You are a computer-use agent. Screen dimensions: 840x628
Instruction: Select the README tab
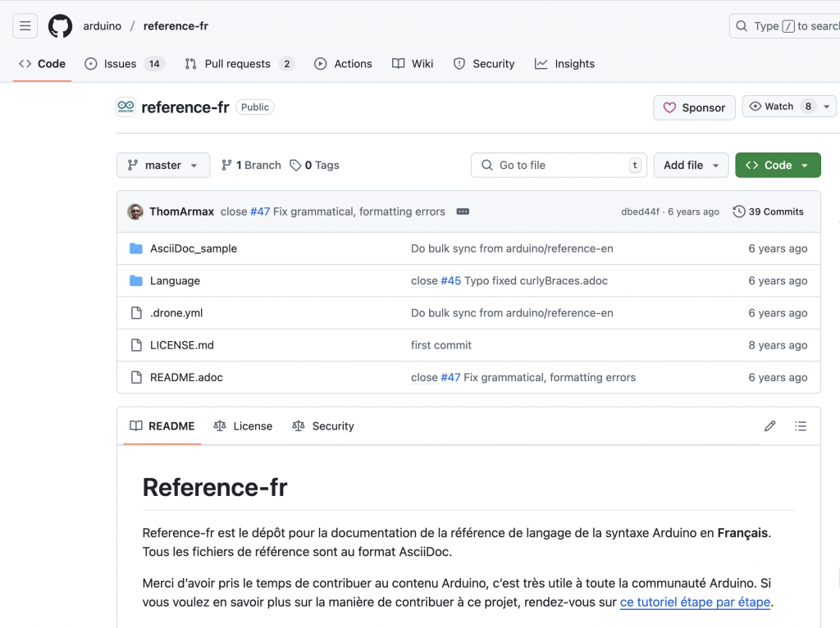(162, 426)
